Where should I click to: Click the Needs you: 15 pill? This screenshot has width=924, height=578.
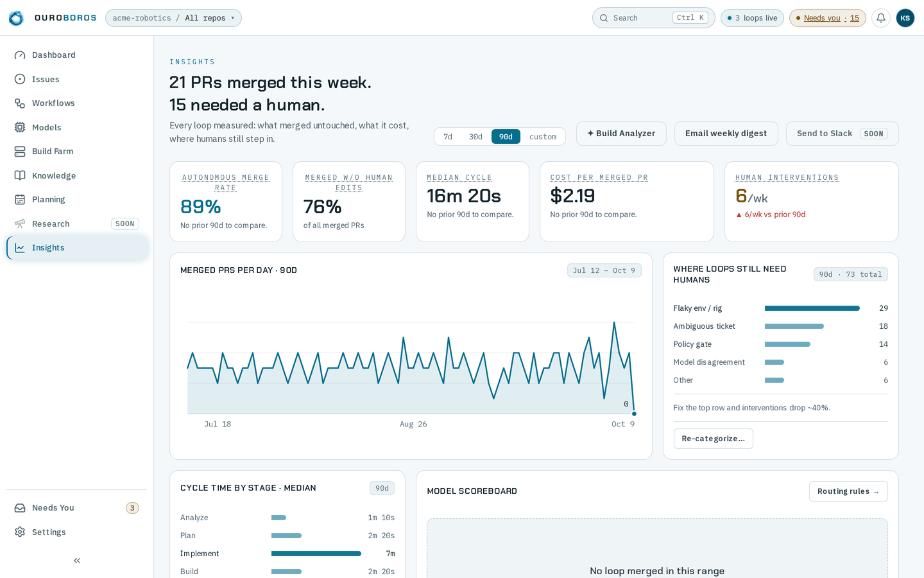827,18
